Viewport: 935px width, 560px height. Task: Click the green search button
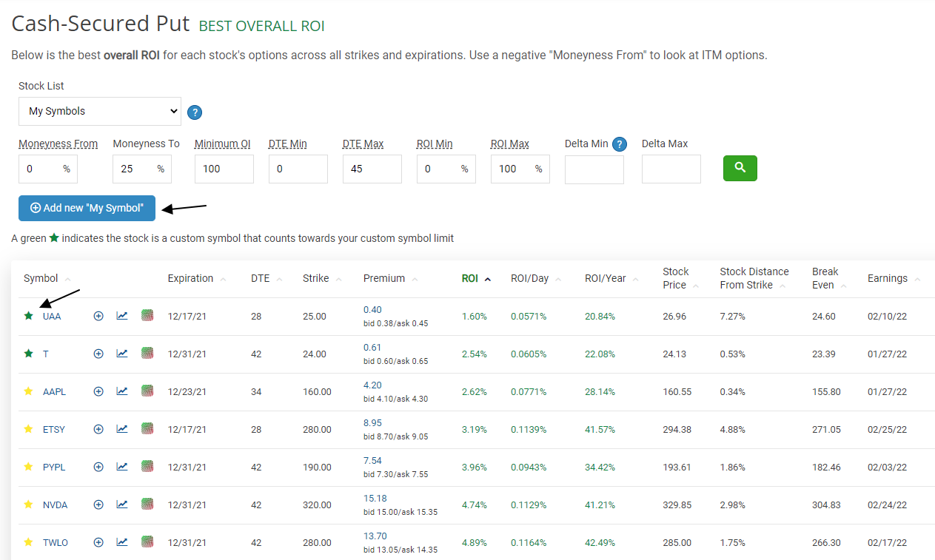740,168
